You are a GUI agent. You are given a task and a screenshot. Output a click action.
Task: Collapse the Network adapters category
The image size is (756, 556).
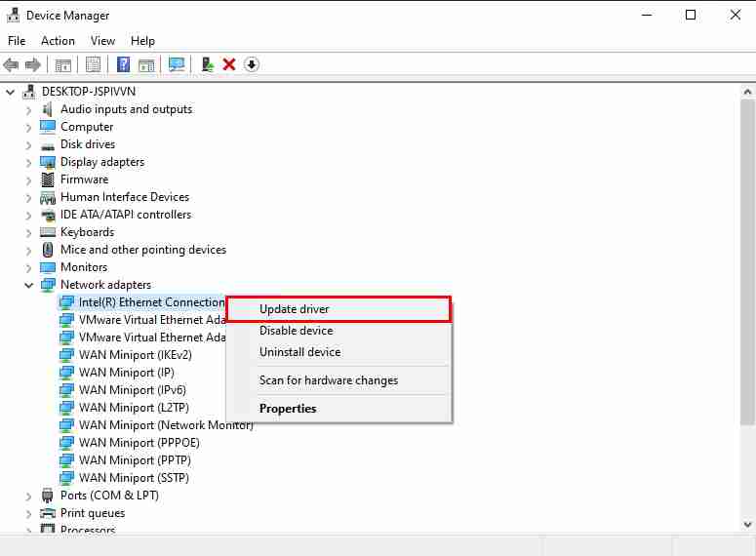pyautogui.click(x=29, y=286)
